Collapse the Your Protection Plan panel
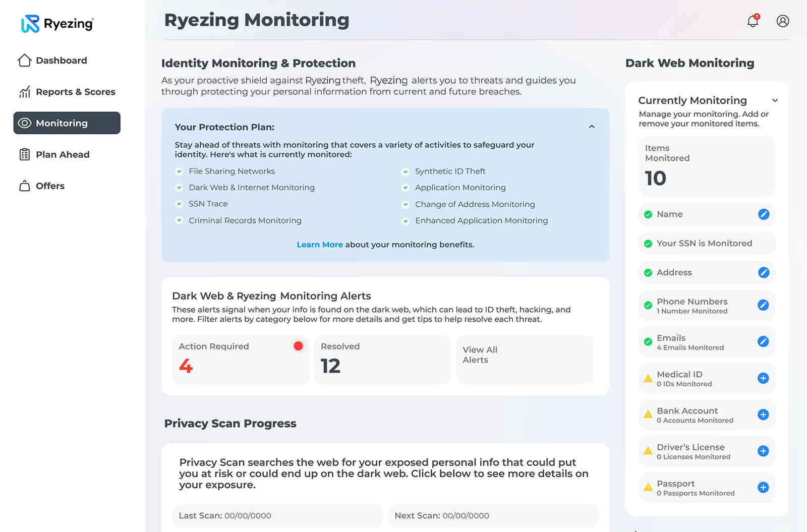 coord(592,127)
